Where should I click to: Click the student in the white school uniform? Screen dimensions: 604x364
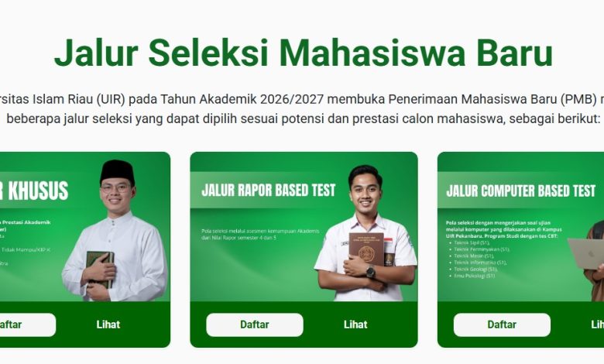(366, 235)
